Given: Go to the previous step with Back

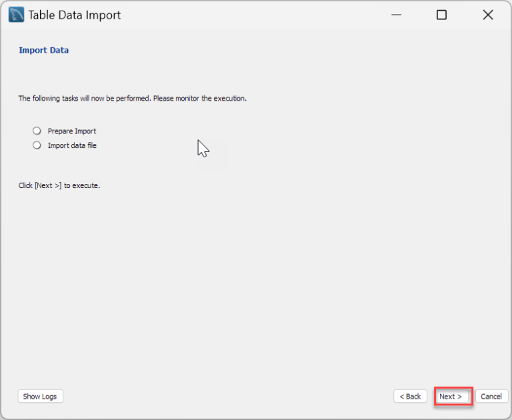Looking at the screenshot, I should click(410, 396).
